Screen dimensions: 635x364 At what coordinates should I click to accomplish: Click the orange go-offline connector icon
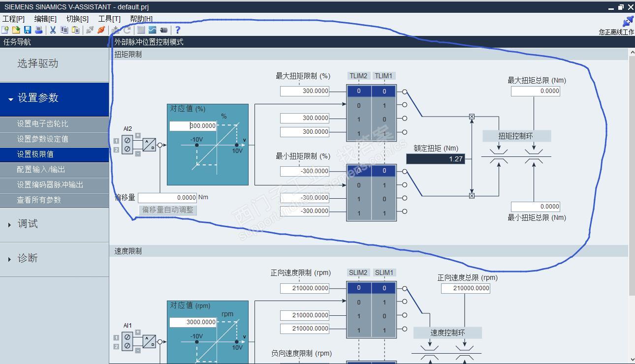coord(101,30)
